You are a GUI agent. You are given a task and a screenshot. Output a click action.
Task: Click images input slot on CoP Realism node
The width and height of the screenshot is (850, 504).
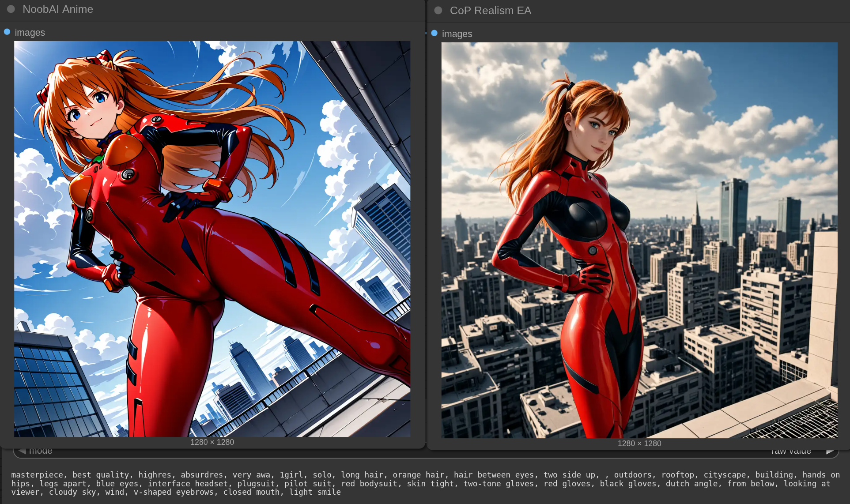coord(434,33)
